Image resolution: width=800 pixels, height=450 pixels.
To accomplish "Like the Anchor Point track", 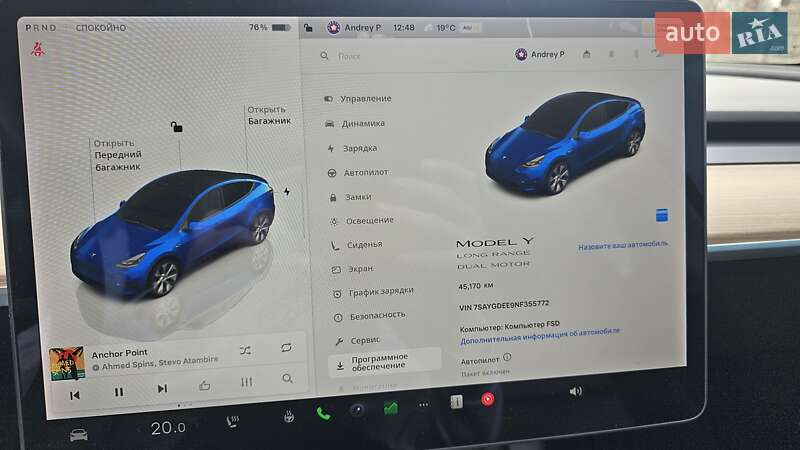I will tap(205, 385).
